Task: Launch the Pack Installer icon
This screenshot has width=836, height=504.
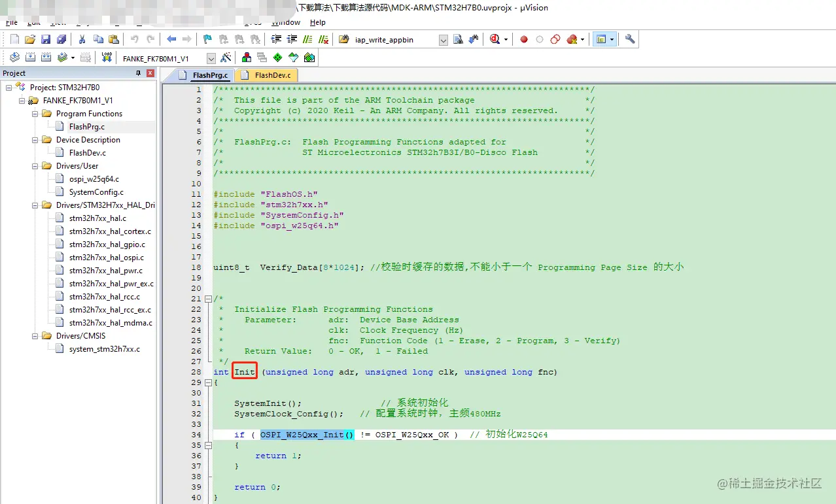Action: (x=309, y=58)
